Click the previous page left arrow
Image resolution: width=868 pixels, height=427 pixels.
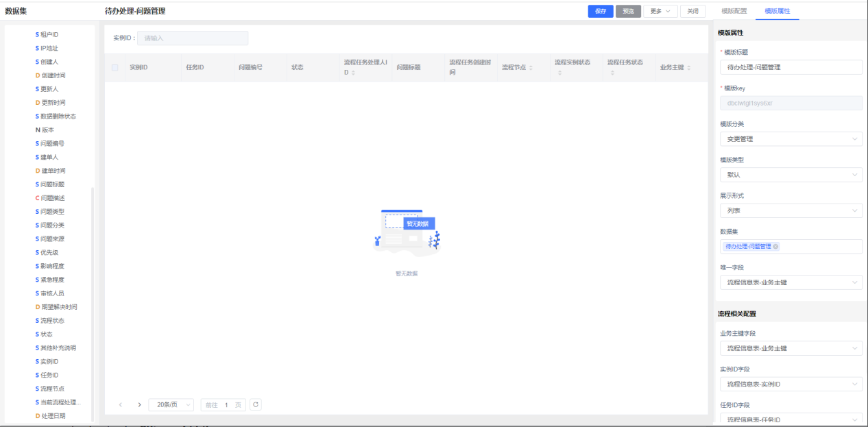point(121,405)
